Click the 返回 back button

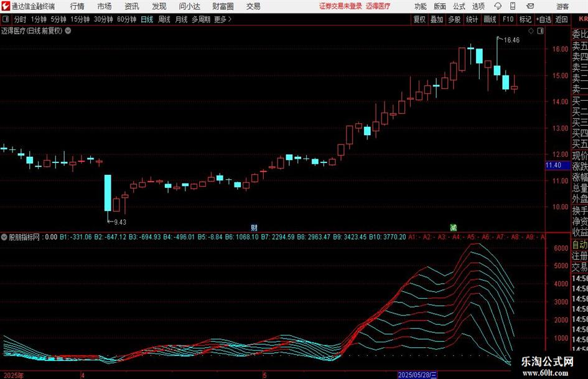[561, 19]
